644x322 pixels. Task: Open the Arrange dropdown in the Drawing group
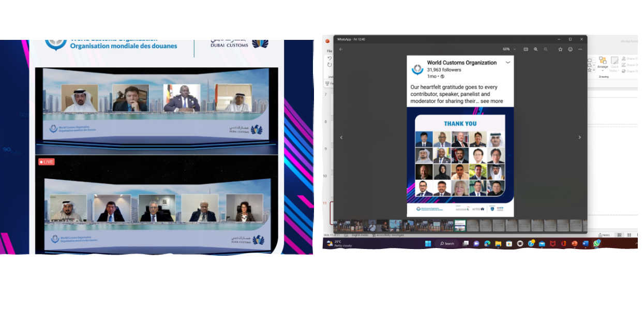603,63
